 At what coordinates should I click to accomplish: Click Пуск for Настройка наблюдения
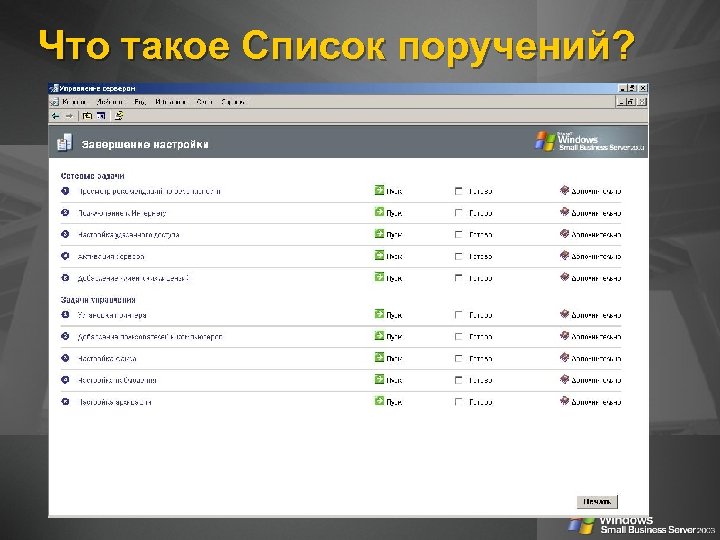[388, 380]
